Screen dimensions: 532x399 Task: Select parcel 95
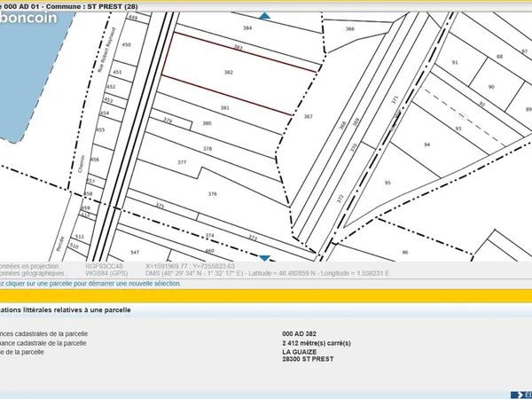[387, 183]
